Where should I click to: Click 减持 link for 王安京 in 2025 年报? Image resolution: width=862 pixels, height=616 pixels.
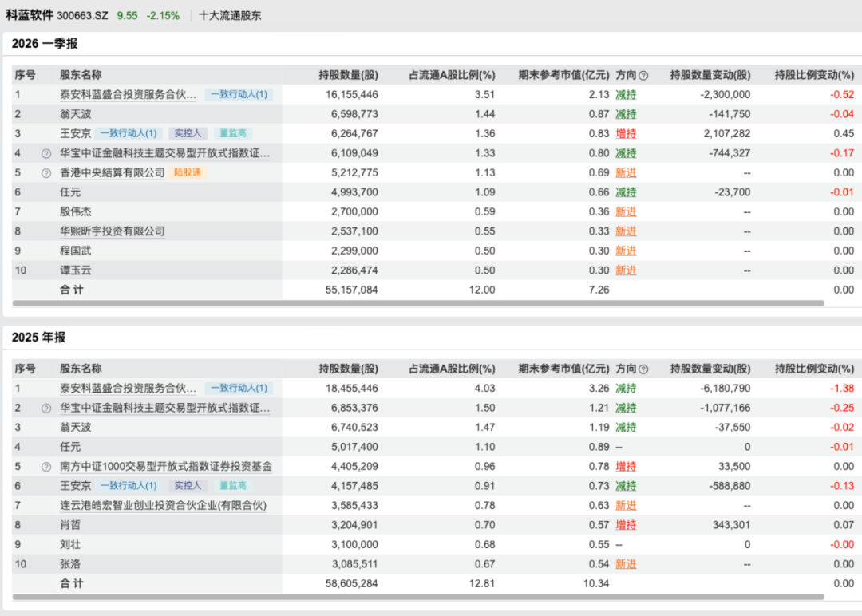626,486
